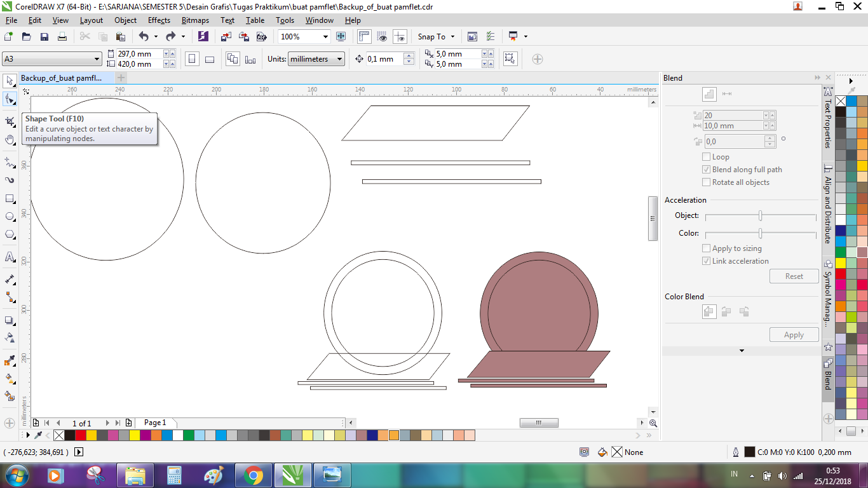Expand document palette flyout arrow
868x488 pixels.
[x=27, y=435]
